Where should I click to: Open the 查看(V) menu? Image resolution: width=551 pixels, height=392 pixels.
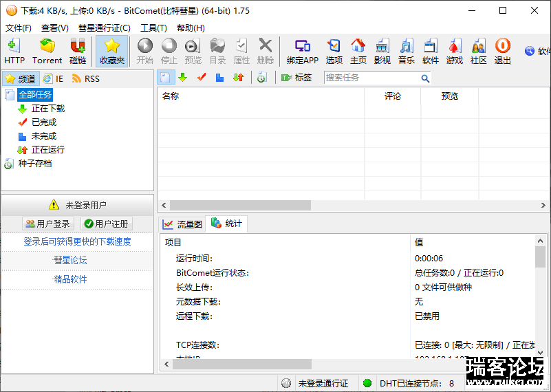coord(55,28)
